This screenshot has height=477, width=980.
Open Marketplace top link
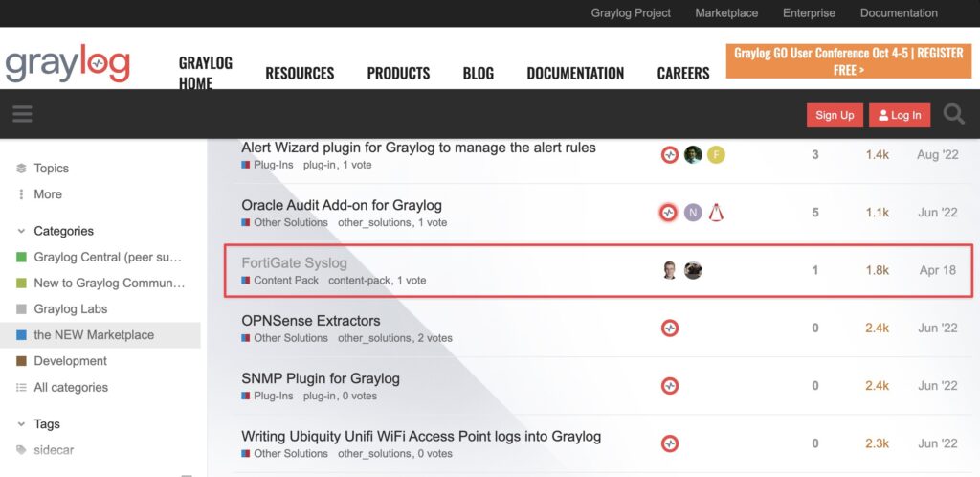[726, 13]
